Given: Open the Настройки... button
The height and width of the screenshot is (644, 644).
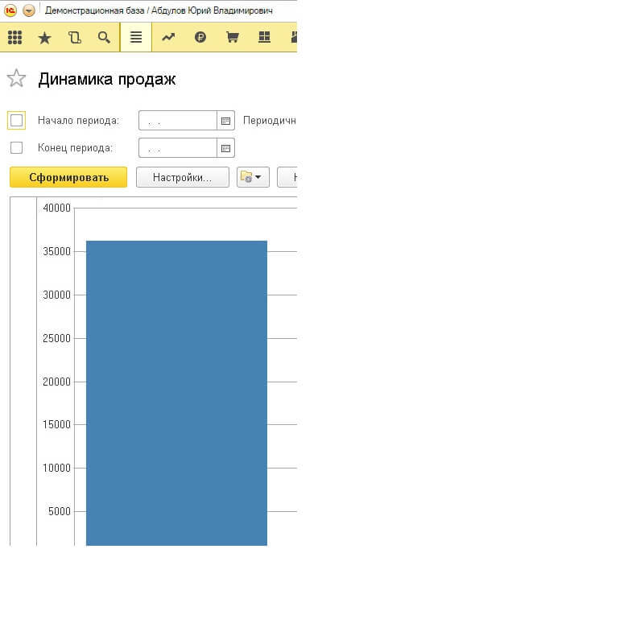Looking at the screenshot, I should [183, 177].
